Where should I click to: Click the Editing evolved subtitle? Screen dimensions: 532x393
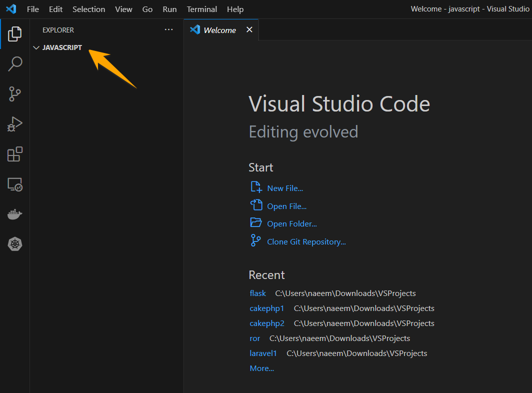[x=303, y=132]
